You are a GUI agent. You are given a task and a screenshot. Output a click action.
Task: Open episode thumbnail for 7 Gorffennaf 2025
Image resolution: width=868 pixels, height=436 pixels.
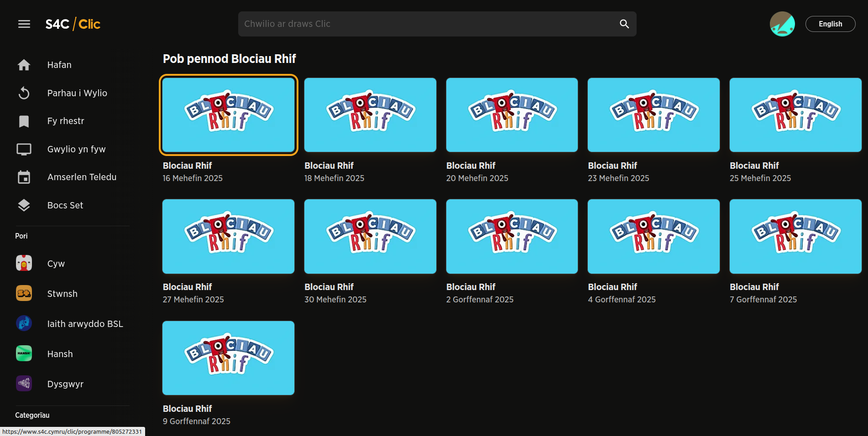pyautogui.click(x=795, y=236)
